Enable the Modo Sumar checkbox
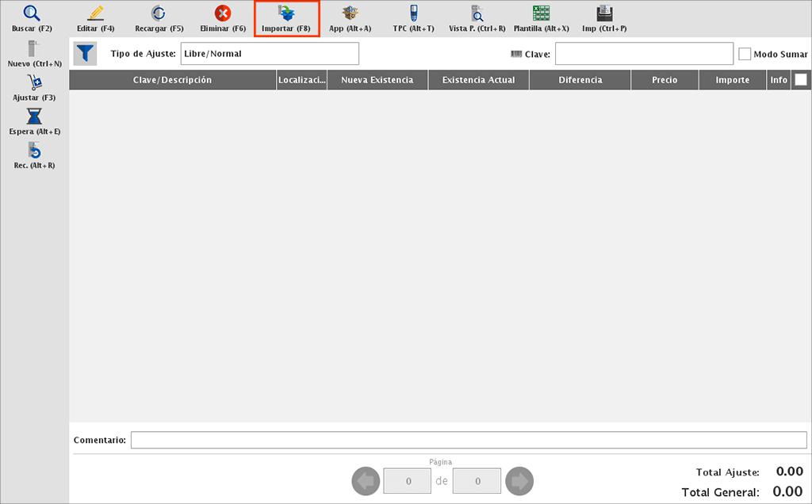The height and width of the screenshot is (504, 812). click(x=745, y=54)
